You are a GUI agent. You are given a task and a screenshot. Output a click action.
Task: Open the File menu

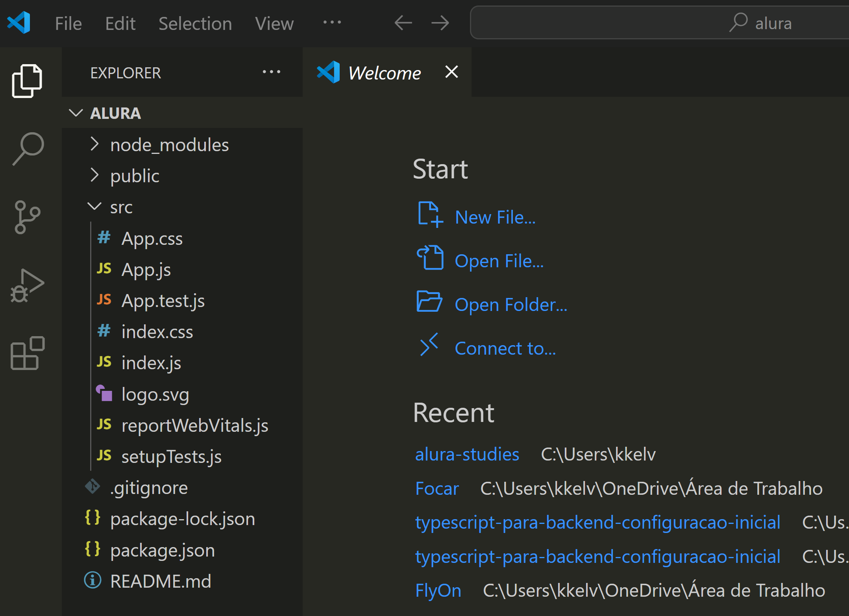[68, 24]
